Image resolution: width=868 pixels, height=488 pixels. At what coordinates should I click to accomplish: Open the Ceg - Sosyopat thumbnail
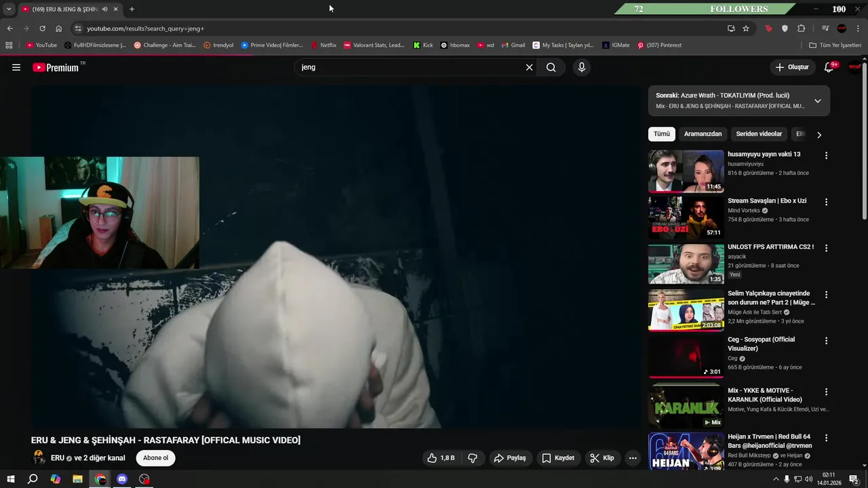point(686,357)
